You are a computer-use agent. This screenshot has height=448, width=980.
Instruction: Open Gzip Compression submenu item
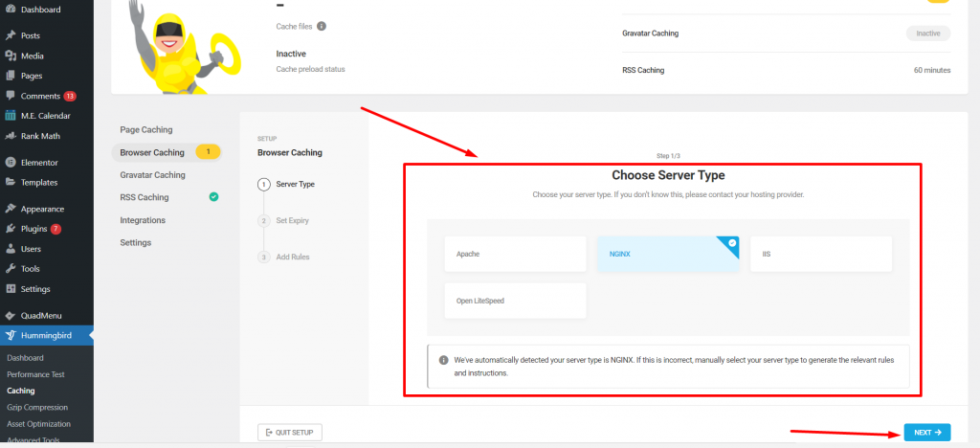tap(37, 408)
